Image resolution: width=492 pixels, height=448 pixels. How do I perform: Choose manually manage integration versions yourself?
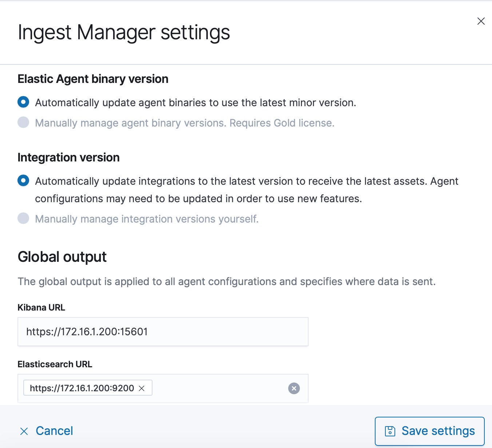(23, 219)
